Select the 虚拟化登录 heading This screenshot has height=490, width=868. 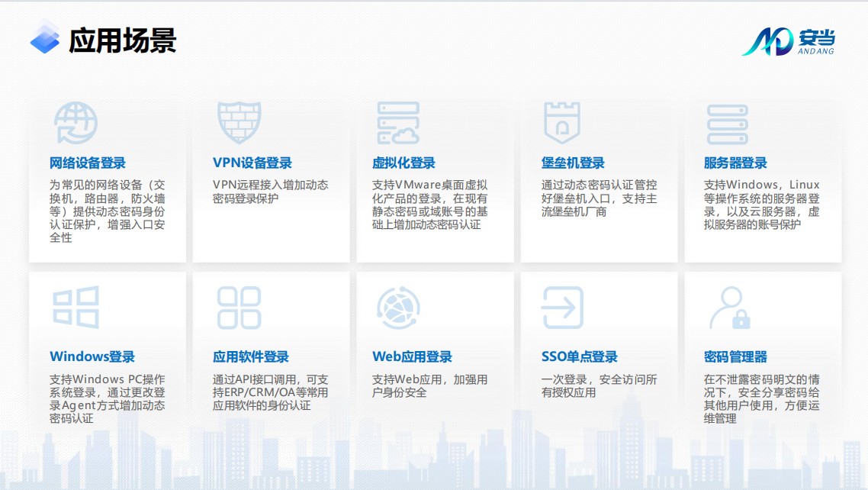[x=403, y=163]
